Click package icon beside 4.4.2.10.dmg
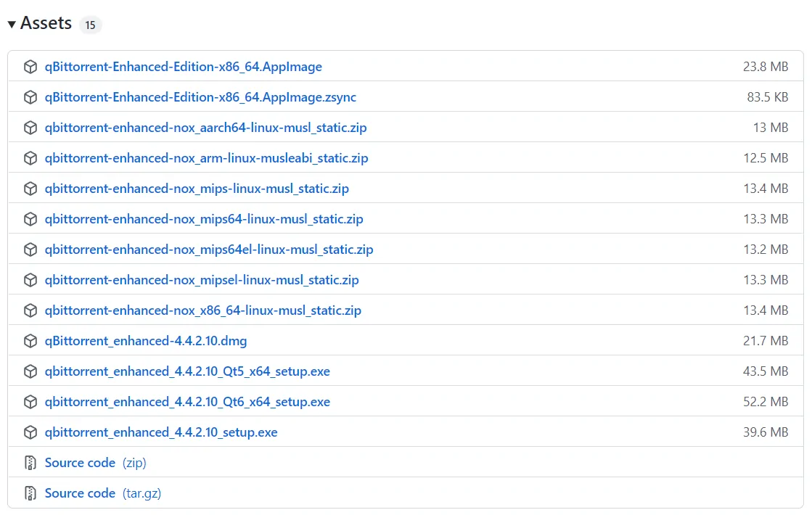 coord(30,341)
